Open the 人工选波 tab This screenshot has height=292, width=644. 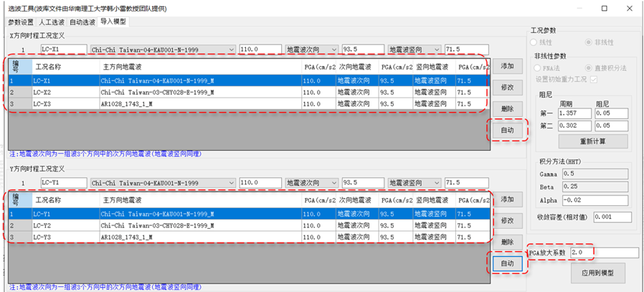(52, 22)
